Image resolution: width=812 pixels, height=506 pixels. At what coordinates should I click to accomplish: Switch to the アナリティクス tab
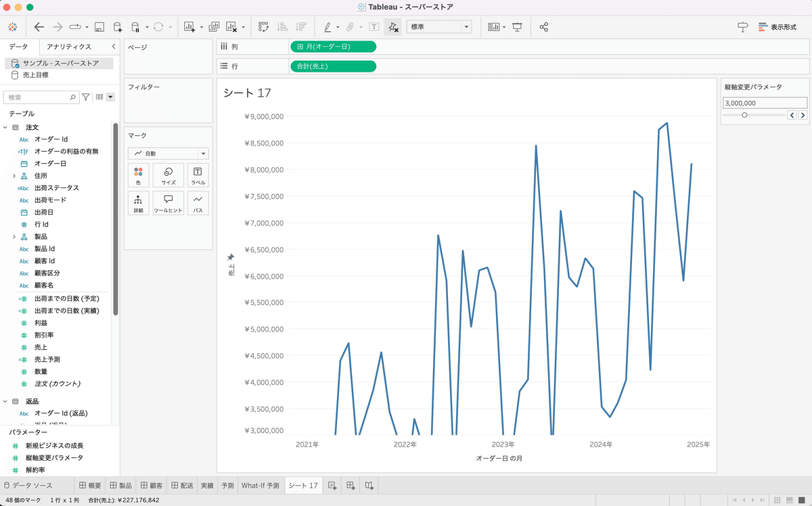pyautogui.click(x=68, y=47)
